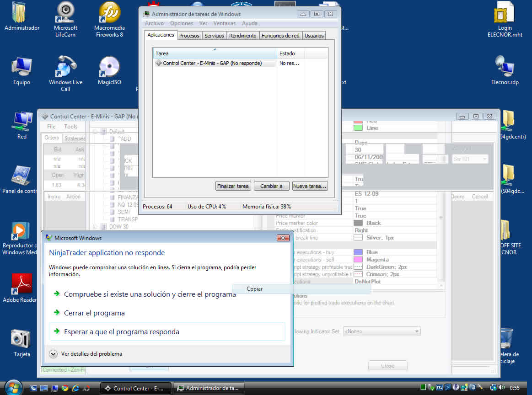This screenshot has width=532, height=395.
Task: Open the Red network icon
Action: click(x=21, y=125)
